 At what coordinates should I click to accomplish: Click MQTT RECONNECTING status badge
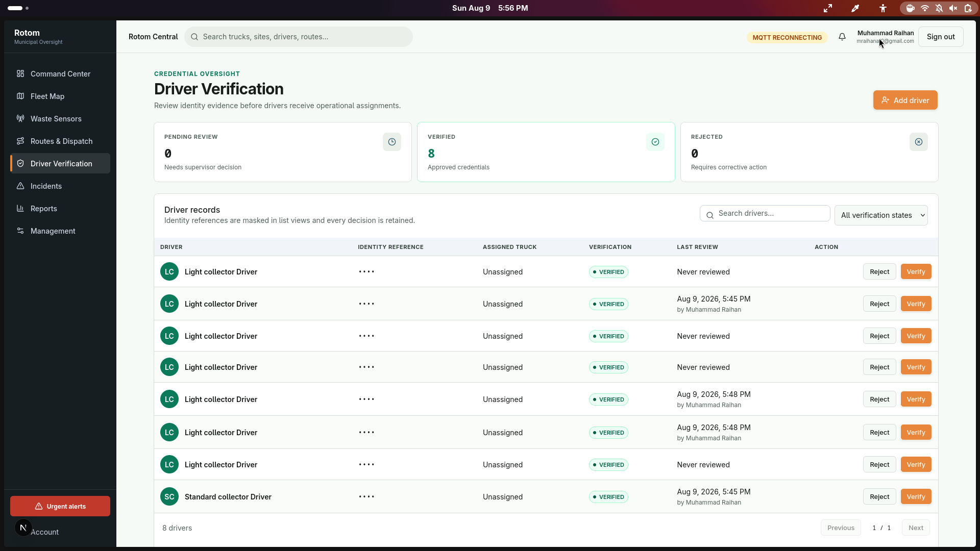pos(787,37)
